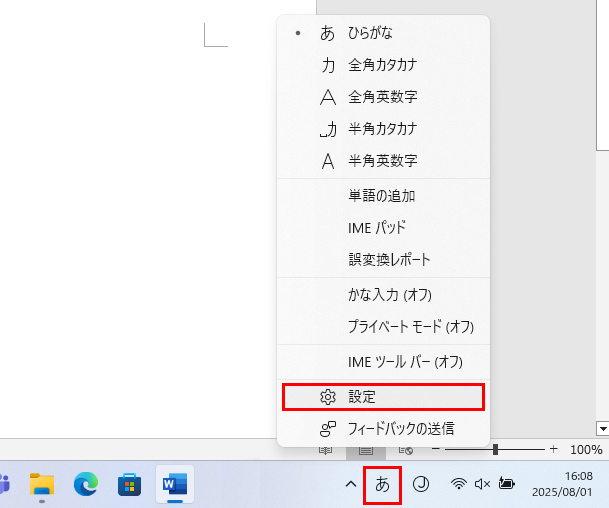Enable the IME ツール バー (オフ)
The width and height of the screenshot is (609, 508).
(405, 362)
